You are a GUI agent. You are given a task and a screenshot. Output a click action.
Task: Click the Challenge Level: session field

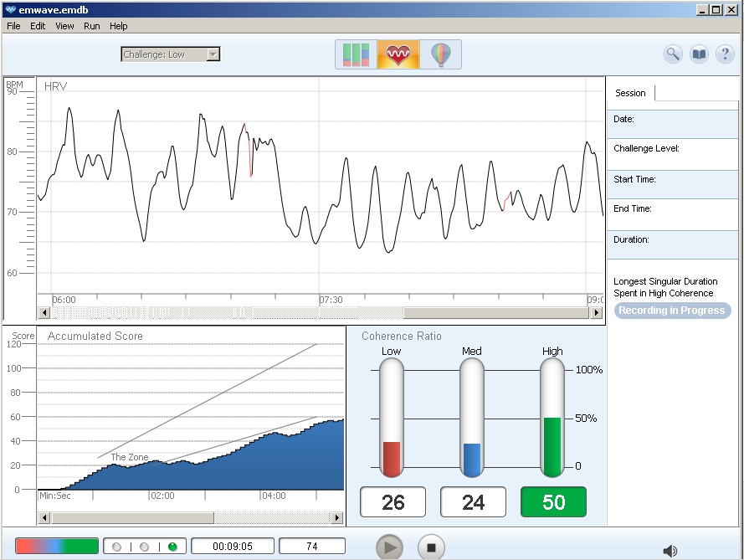pyautogui.click(x=672, y=154)
